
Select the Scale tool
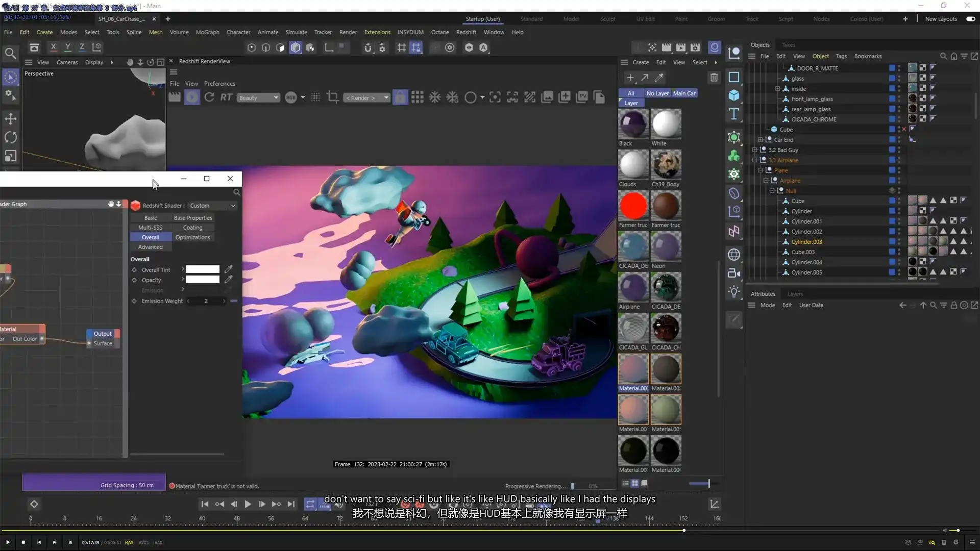(11, 156)
